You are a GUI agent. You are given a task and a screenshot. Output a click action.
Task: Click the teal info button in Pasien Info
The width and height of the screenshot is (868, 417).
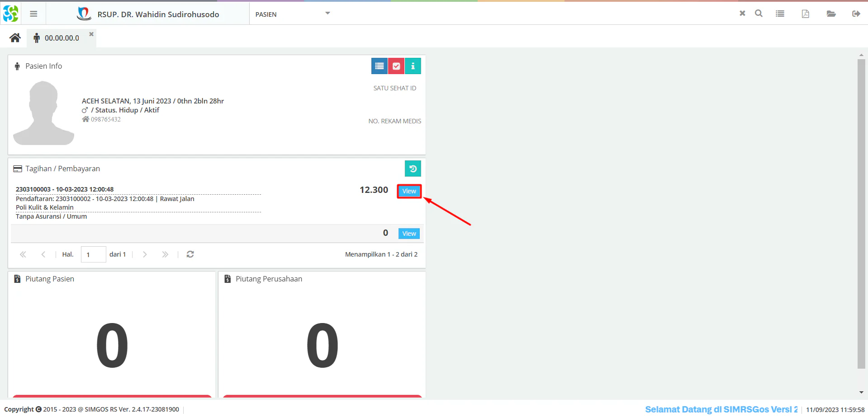[413, 66]
